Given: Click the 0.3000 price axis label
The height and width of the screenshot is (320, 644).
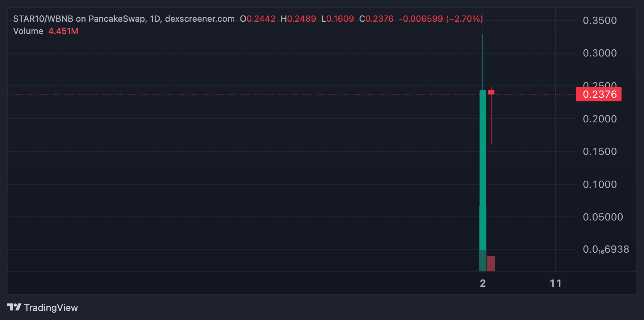Looking at the screenshot, I should tap(600, 53).
